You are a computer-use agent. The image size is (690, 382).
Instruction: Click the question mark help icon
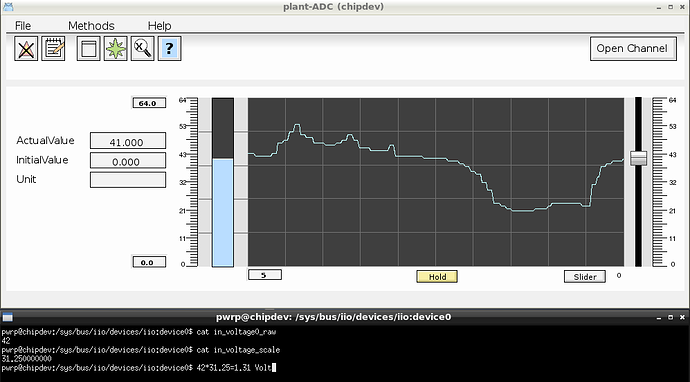coord(169,48)
